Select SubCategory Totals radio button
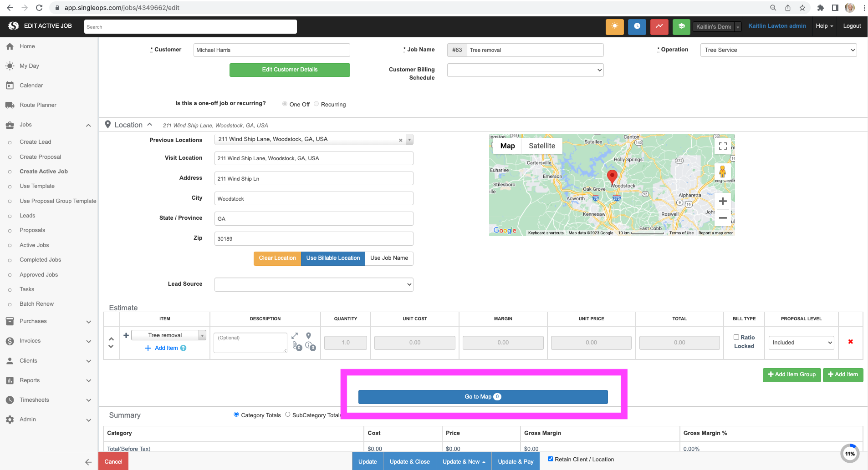This screenshot has width=868, height=470. tap(288, 414)
